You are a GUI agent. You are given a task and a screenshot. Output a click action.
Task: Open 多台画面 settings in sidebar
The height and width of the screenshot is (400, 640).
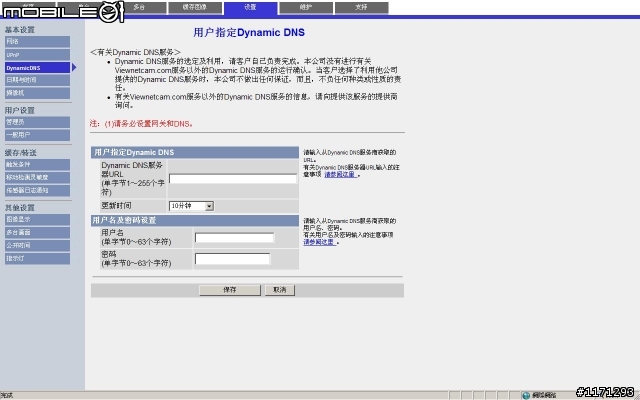pyautogui.click(x=38, y=233)
